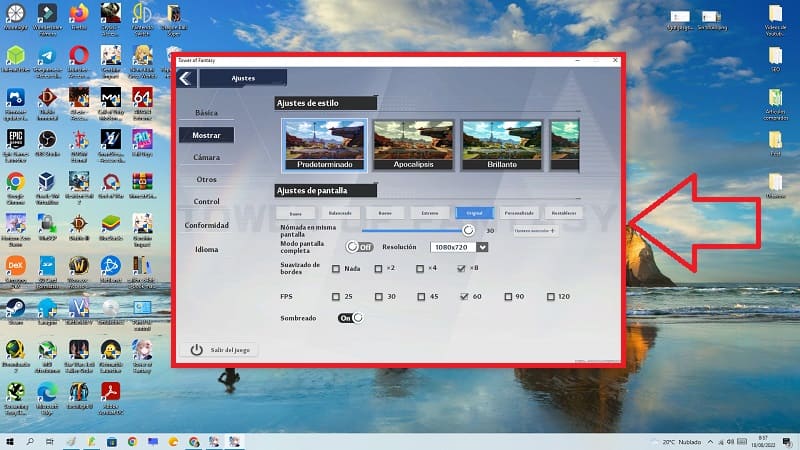Open the Básica settings tab

[206, 113]
